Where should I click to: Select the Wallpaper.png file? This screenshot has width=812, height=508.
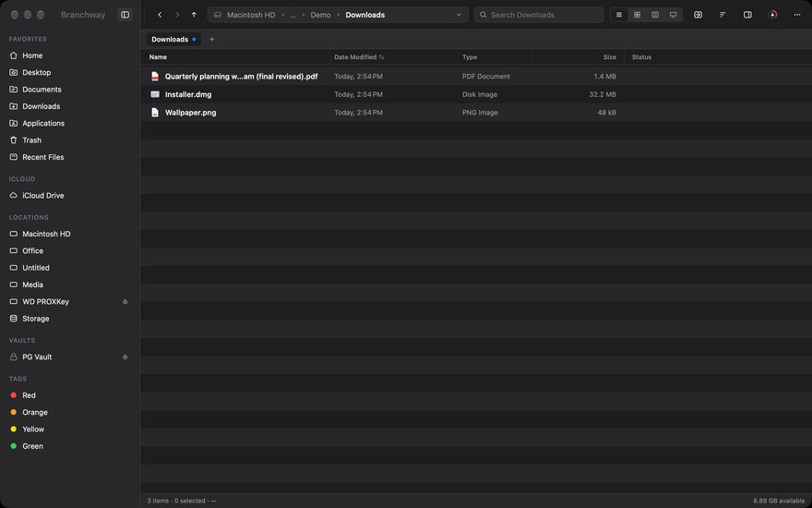pyautogui.click(x=476, y=113)
